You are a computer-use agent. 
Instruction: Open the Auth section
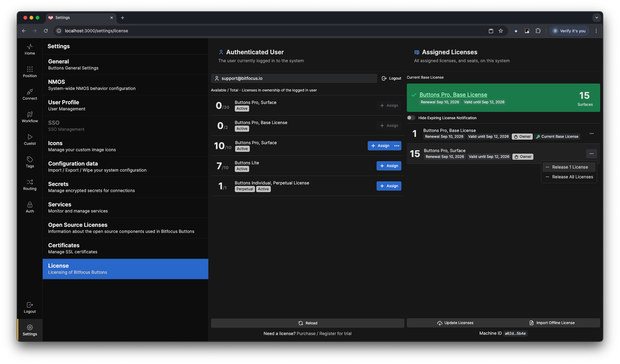tap(30, 207)
